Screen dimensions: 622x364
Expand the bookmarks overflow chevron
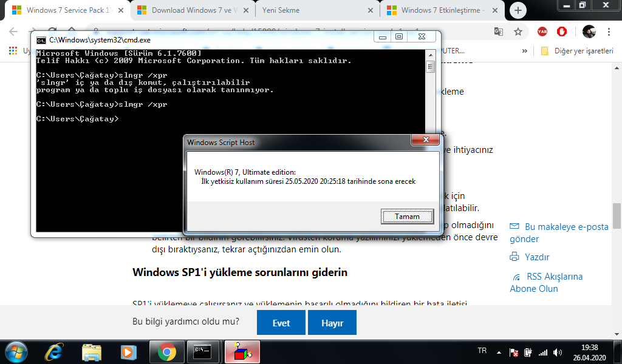[525, 52]
